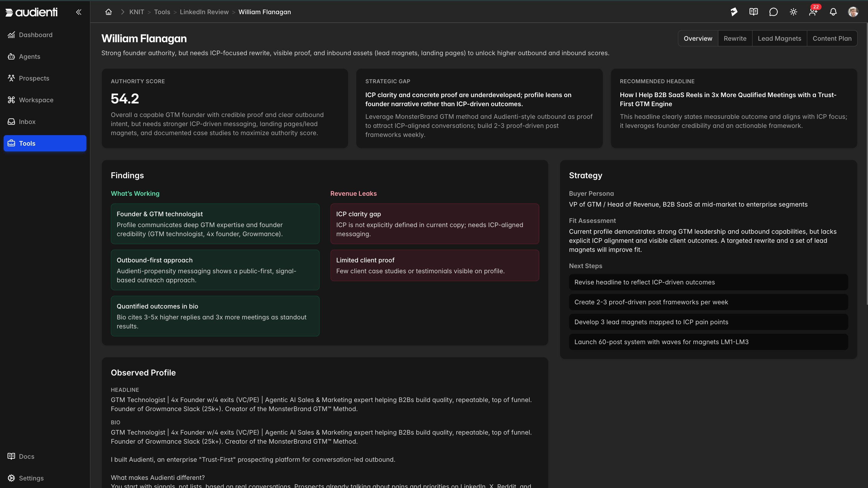Click 'Create 2-3 proof-driven post frameworks' step
This screenshot has width=868, height=488.
coord(708,302)
